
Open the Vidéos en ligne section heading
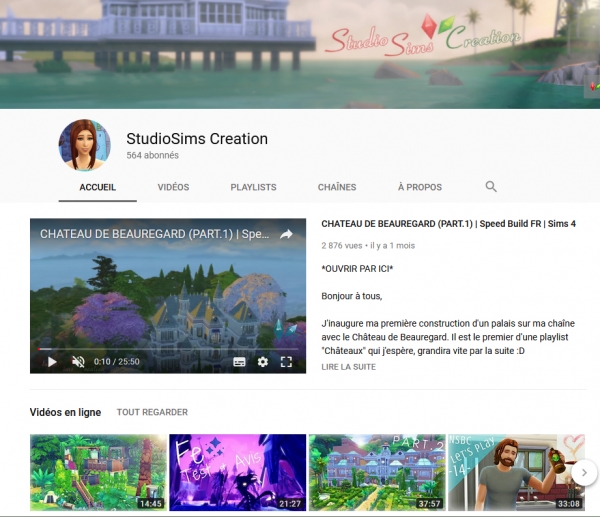click(x=65, y=412)
